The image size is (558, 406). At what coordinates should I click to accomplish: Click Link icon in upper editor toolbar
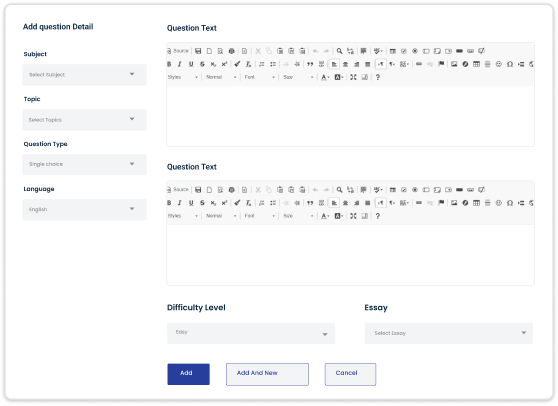point(419,64)
